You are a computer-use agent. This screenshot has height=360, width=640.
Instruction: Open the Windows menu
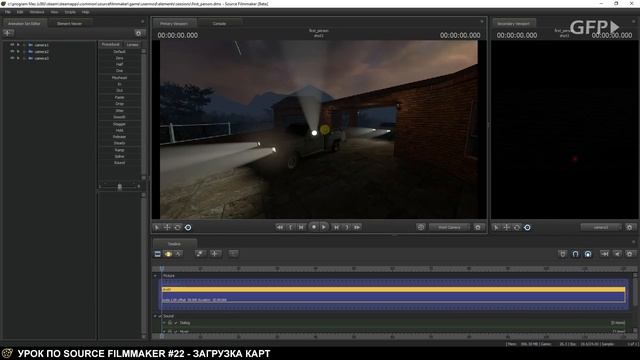[37, 12]
